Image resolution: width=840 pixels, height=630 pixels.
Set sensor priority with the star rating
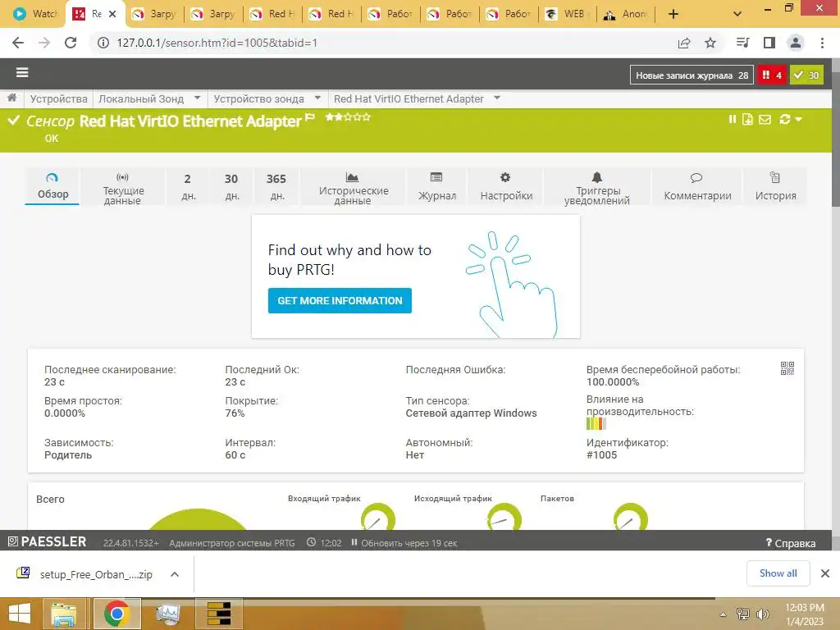click(x=348, y=116)
